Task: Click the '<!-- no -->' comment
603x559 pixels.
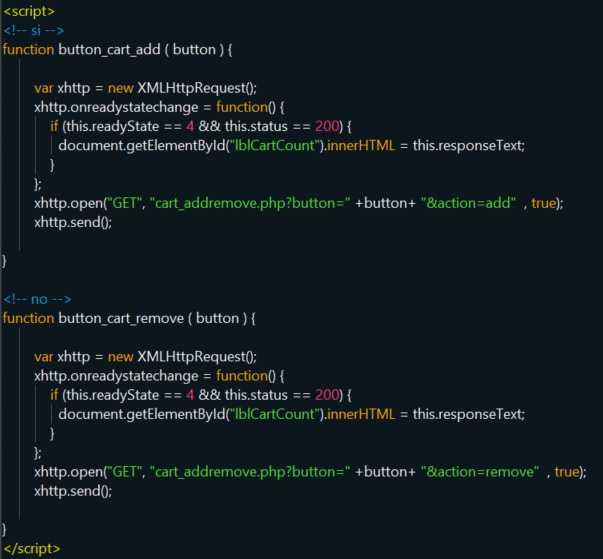Action: tap(37, 299)
